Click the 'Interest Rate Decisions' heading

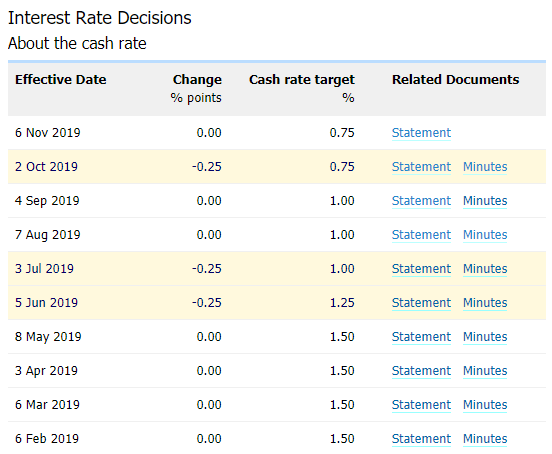click(x=100, y=18)
